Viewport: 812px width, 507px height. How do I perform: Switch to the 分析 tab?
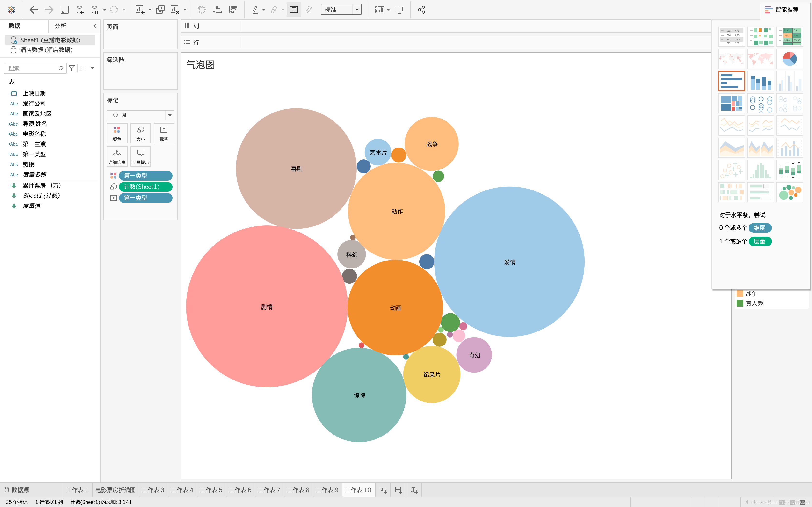tap(60, 26)
